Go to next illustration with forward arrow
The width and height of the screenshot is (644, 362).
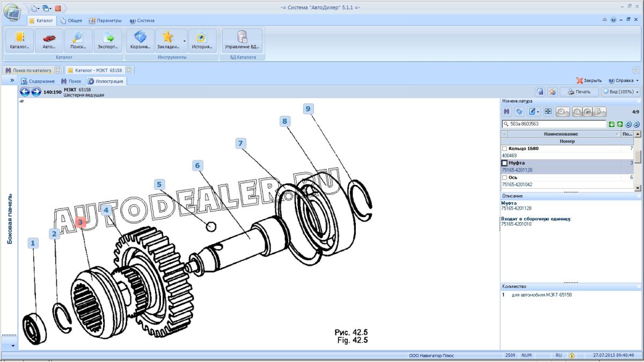pos(36,92)
